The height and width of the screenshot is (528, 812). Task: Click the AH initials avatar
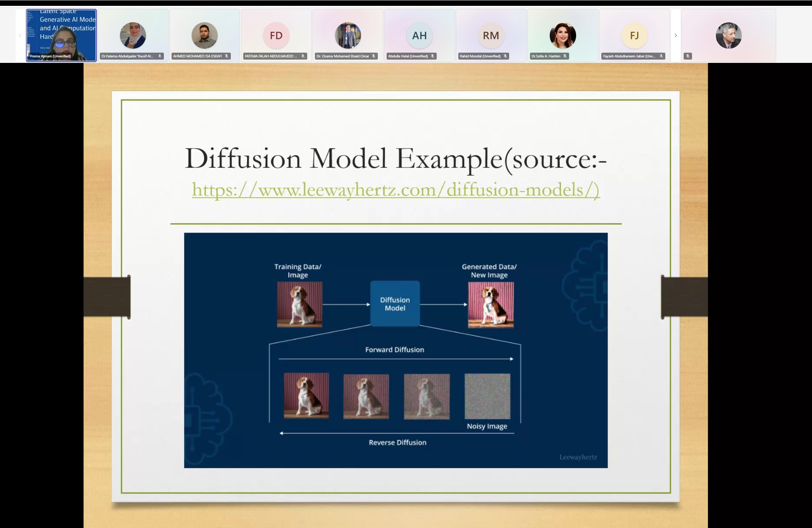[x=419, y=35]
